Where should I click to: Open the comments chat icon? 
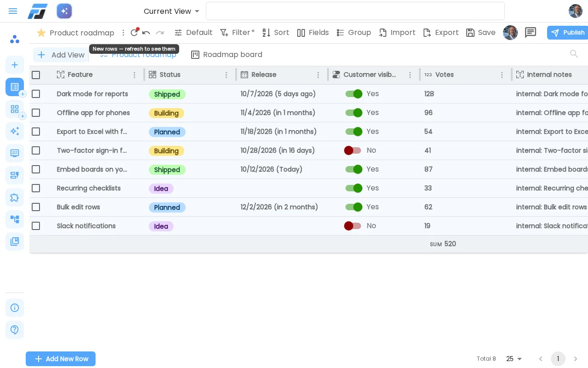[x=531, y=33]
